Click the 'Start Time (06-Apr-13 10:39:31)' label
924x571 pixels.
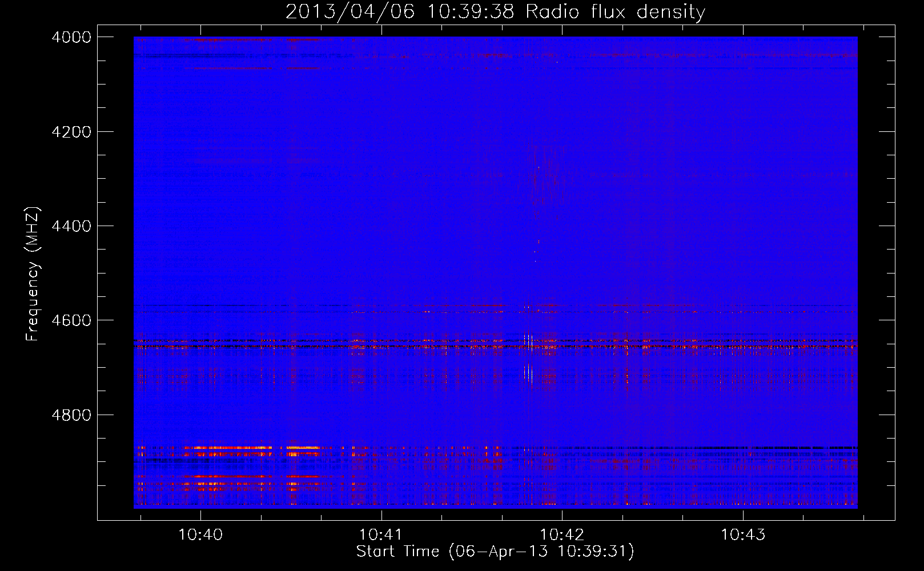tap(495, 552)
